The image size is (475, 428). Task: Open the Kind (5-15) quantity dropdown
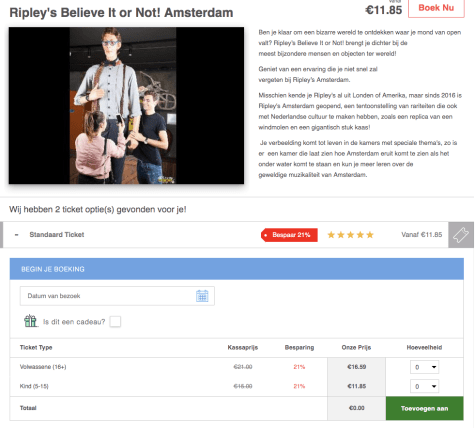[424, 386]
